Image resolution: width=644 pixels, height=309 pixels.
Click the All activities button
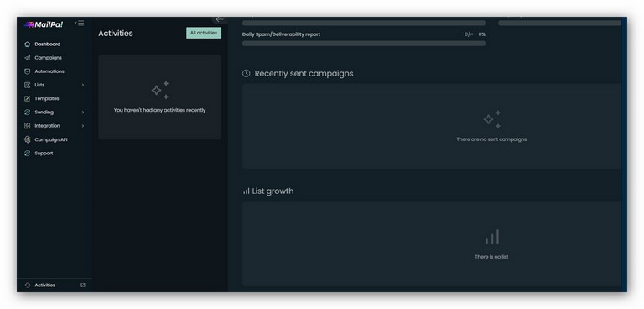click(204, 33)
